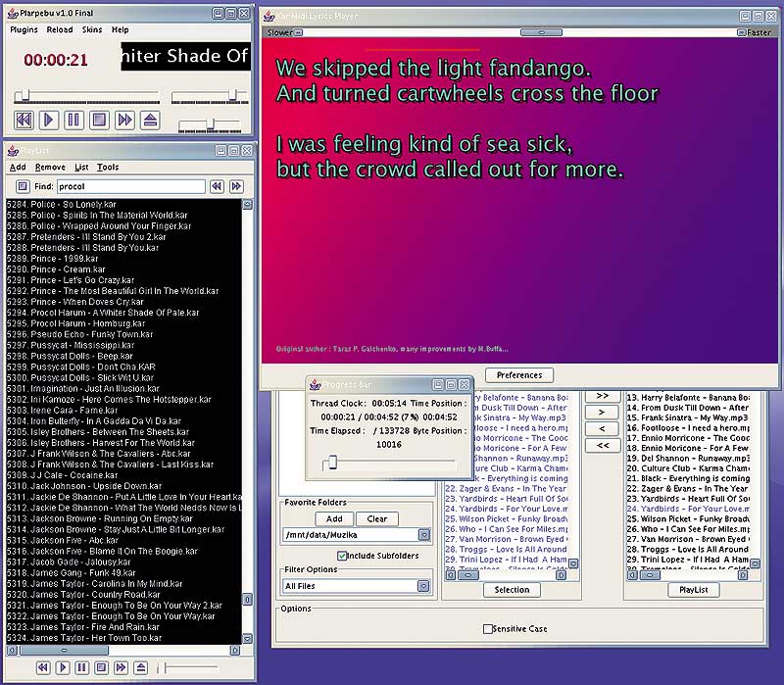Screen dimensions: 784x685
Task: Click the playlist's vertical scrollbar up arrow
Action: (x=248, y=205)
